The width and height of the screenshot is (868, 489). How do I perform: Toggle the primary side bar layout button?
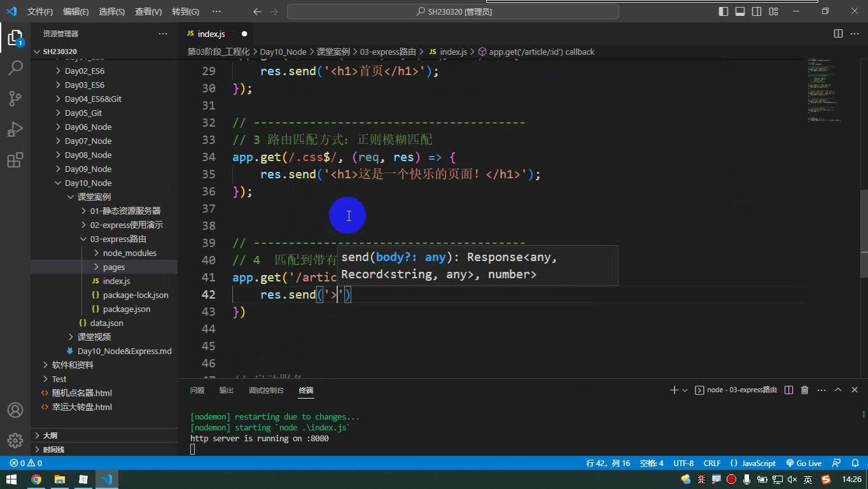click(724, 11)
